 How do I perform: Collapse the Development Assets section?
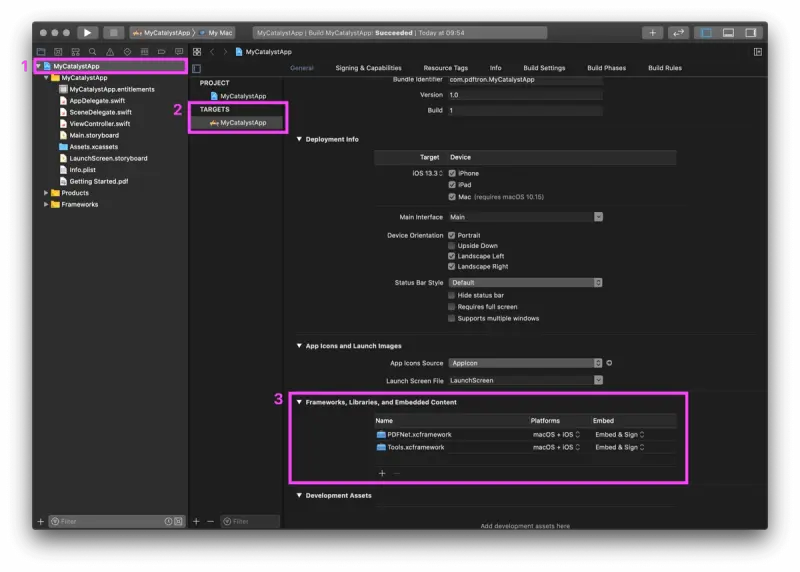(299, 495)
